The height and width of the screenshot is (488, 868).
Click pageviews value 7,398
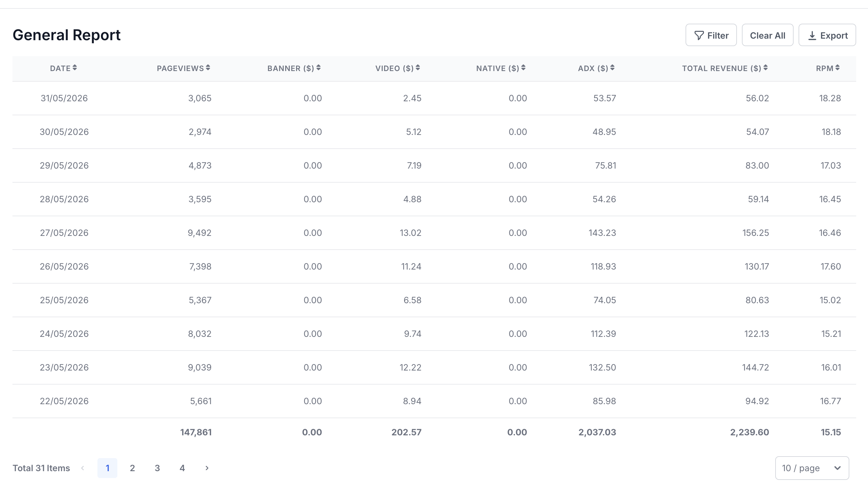[x=200, y=266]
